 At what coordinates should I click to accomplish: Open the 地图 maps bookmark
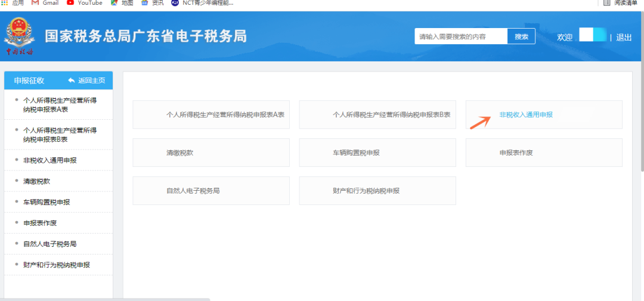click(123, 2)
